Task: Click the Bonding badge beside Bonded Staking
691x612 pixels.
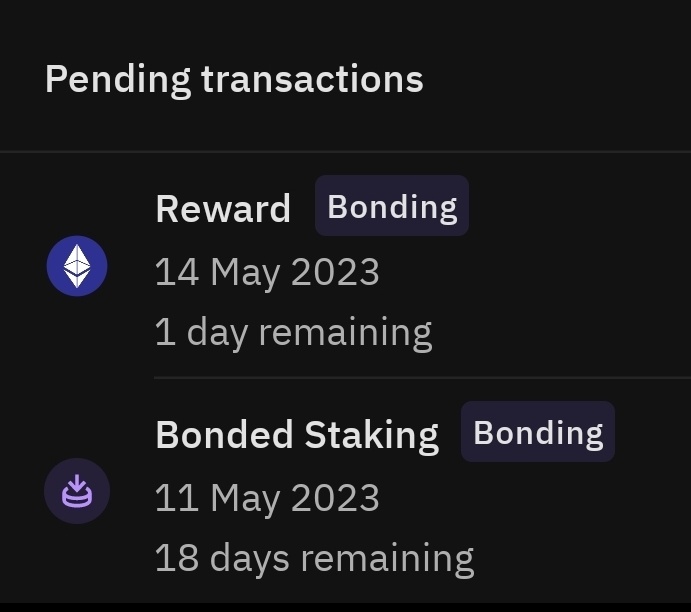Action: pos(538,432)
